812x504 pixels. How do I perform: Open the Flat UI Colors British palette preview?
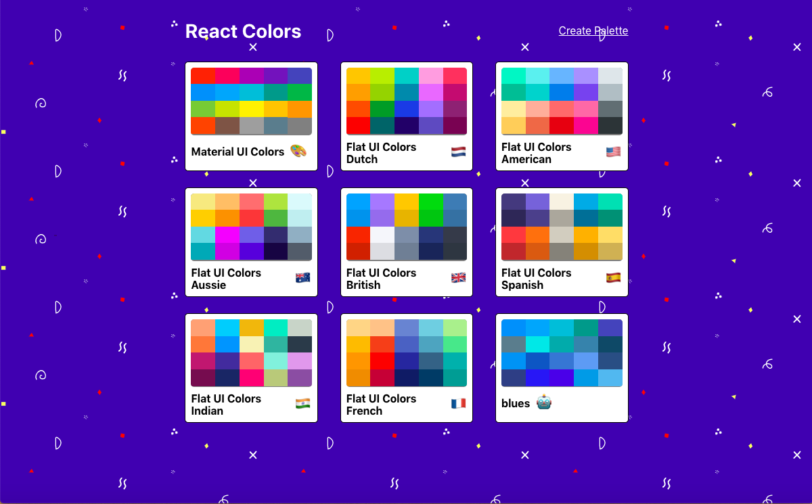click(406, 226)
